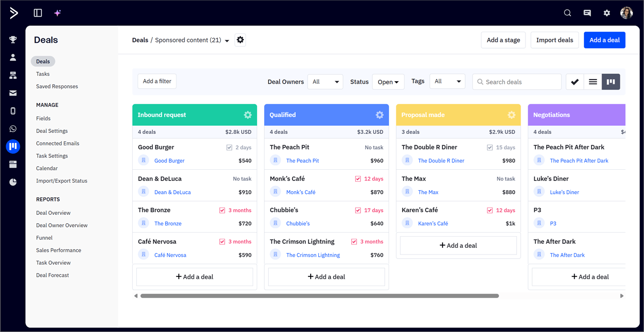644x332 pixels.
Task: Open Connected Emails under Manage
Action: (58, 143)
